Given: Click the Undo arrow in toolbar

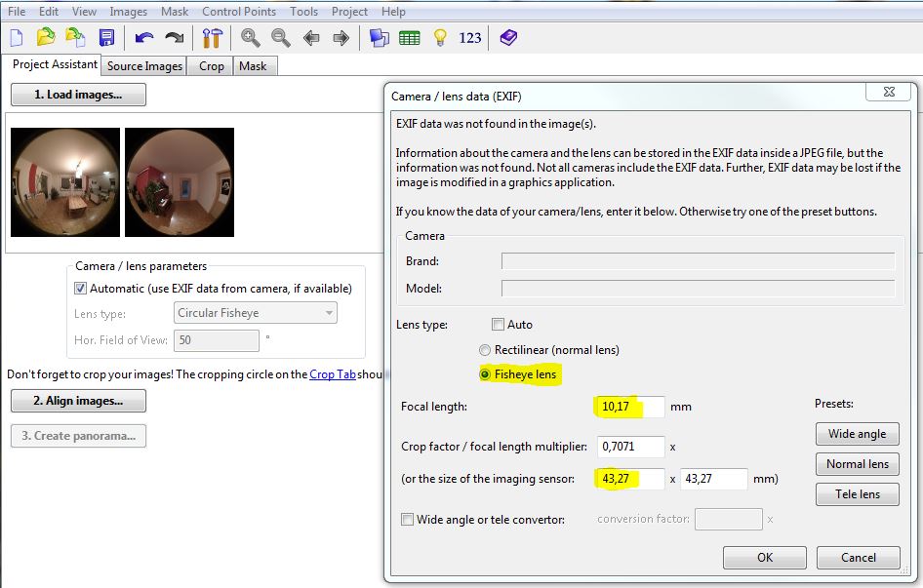Looking at the screenshot, I should coord(144,38).
